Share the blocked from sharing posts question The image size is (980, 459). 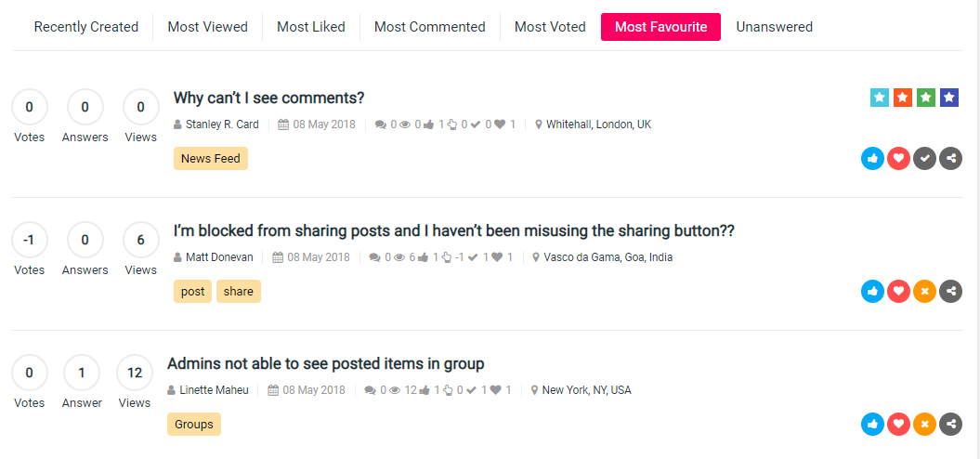[950, 292]
